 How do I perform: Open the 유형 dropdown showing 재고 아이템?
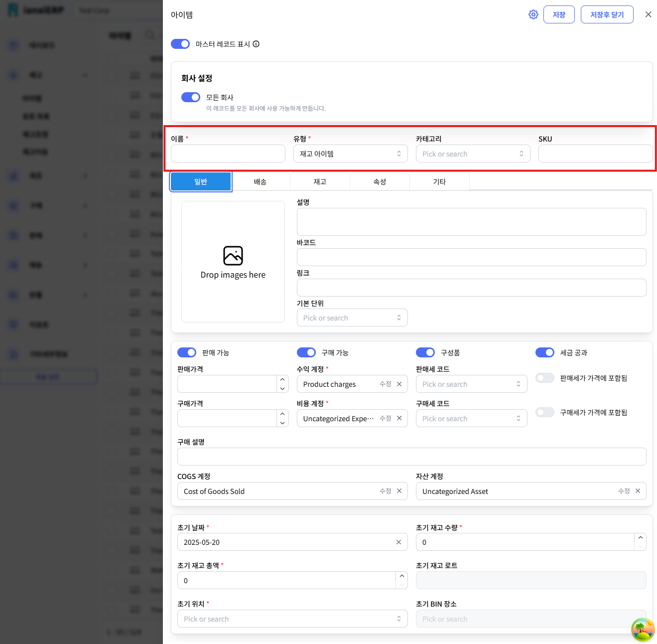351,154
